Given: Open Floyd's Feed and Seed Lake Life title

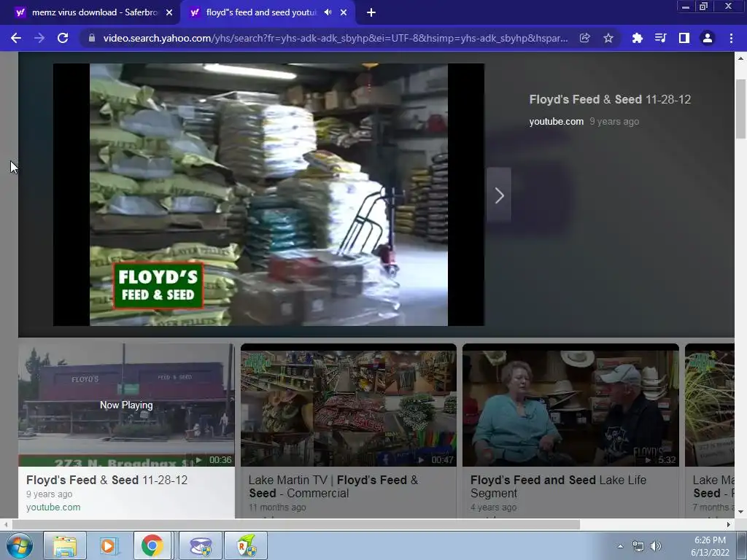Looking at the screenshot, I should 558,486.
